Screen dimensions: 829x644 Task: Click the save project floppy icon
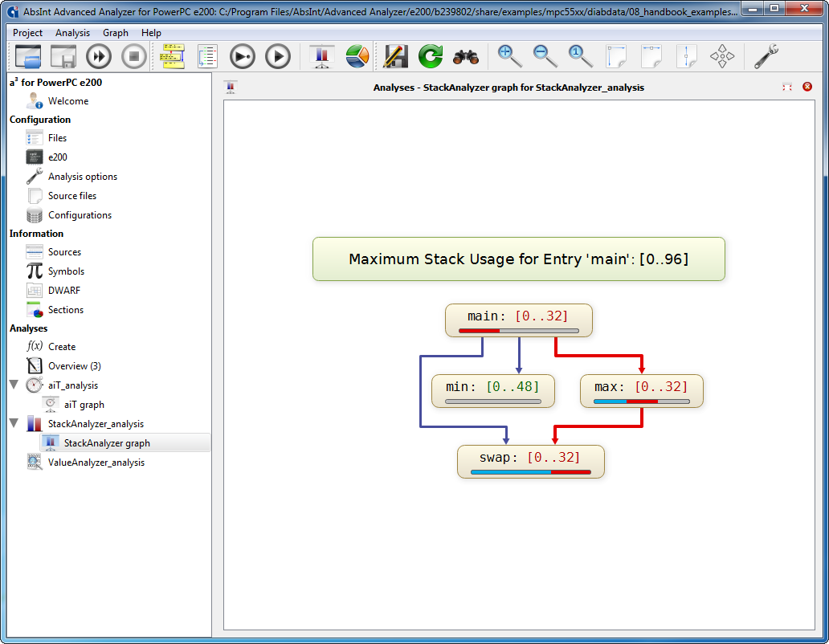pos(63,56)
